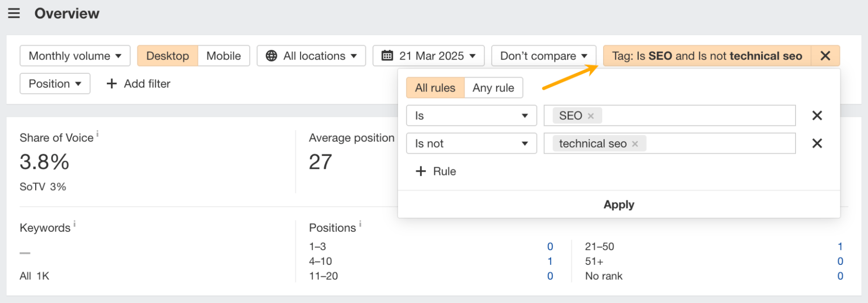The height and width of the screenshot is (303, 868).
Task: Expand the All locations dropdown
Action: [311, 56]
